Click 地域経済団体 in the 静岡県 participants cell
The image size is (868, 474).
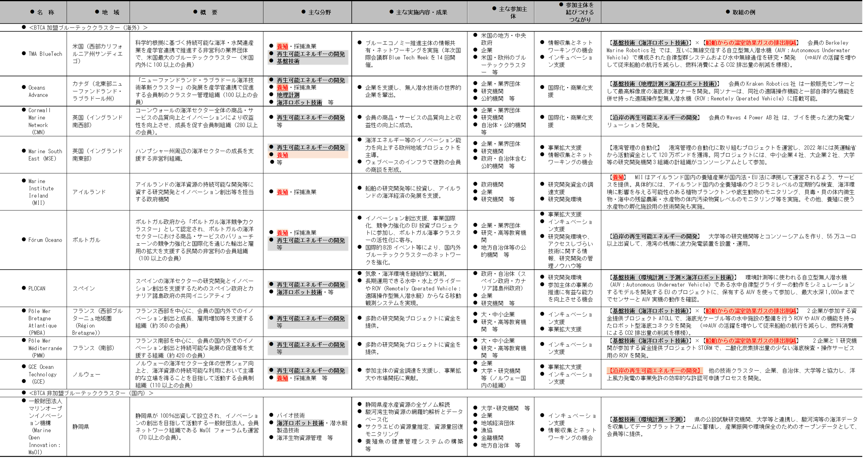[498, 423]
